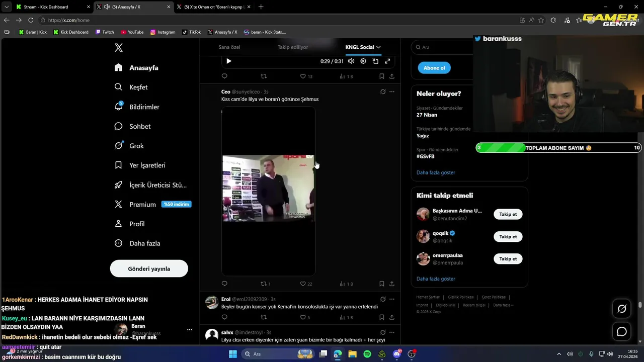Follow omerrpaulaa account
The height and width of the screenshot is (362, 644).
click(x=508, y=258)
